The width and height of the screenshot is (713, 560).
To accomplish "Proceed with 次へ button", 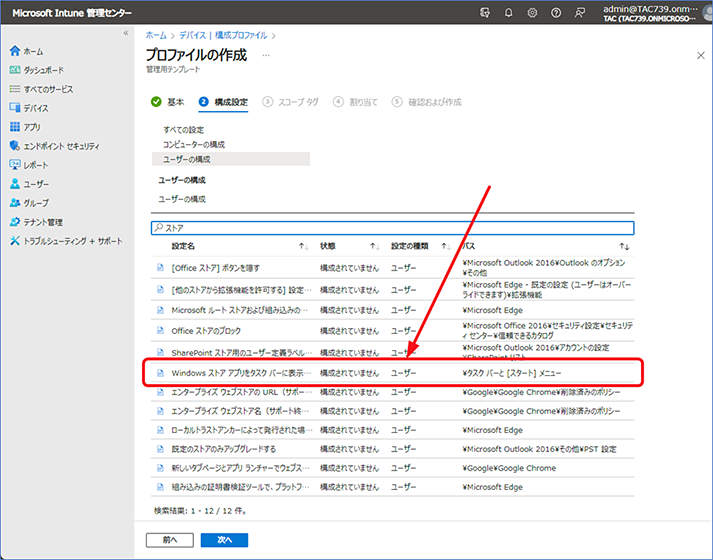I will [x=224, y=540].
